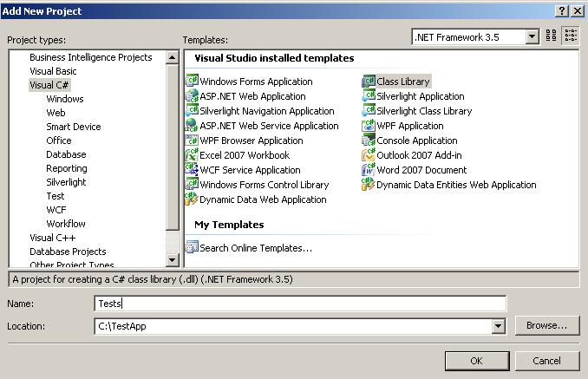Choose the Silverlight Navigation Application icon

[x=192, y=111]
